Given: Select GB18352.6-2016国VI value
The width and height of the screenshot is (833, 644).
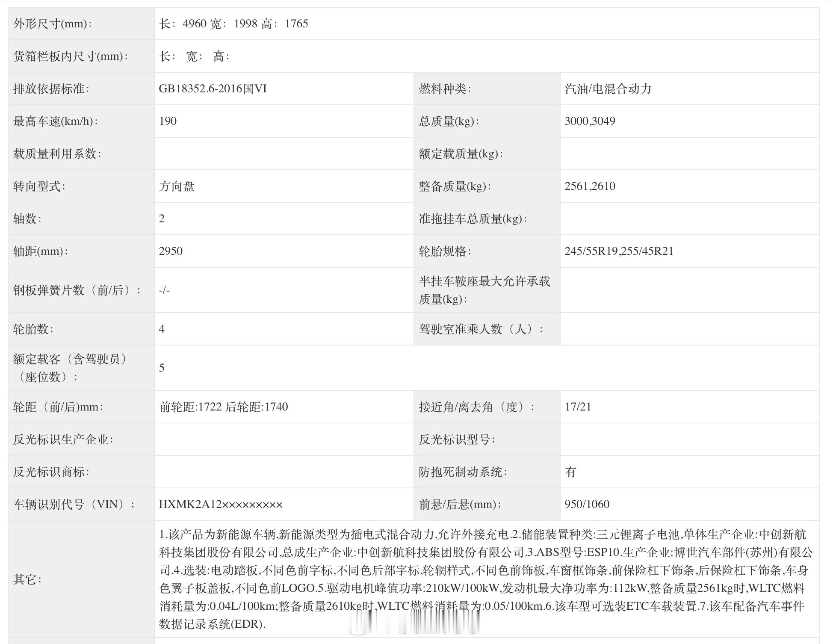Looking at the screenshot, I should tap(213, 89).
